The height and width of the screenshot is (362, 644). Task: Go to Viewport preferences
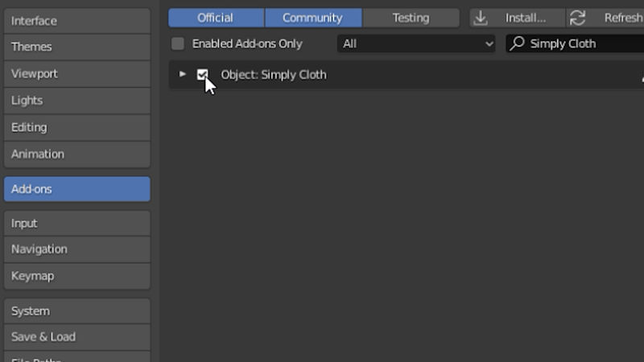coord(76,74)
